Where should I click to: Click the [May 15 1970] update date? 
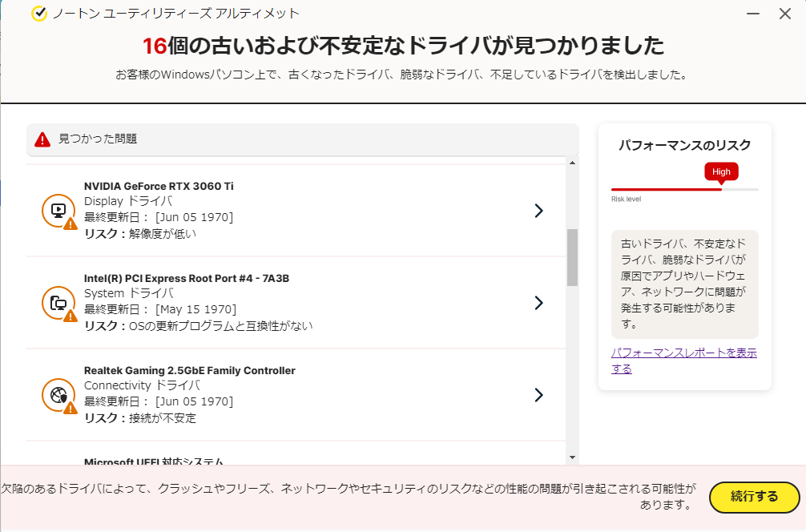[195, 309]
